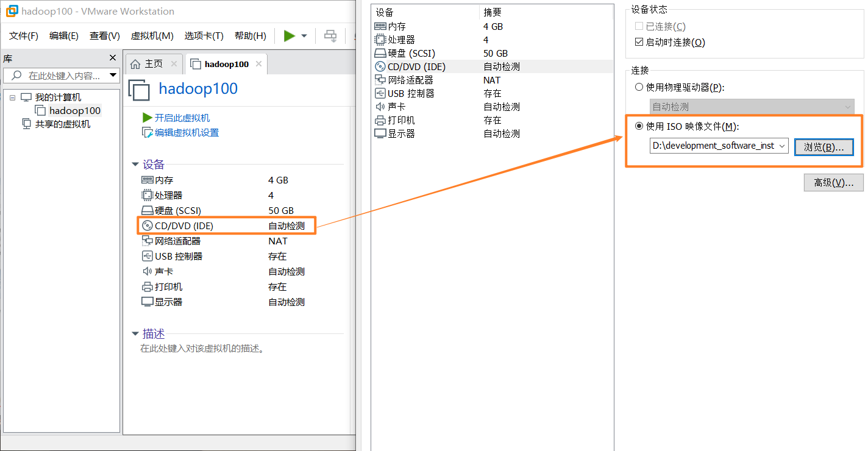This screenshot has width=868, height=451.
Task: Select 处理器 row icon in settings device list
Action: point(380,40)
